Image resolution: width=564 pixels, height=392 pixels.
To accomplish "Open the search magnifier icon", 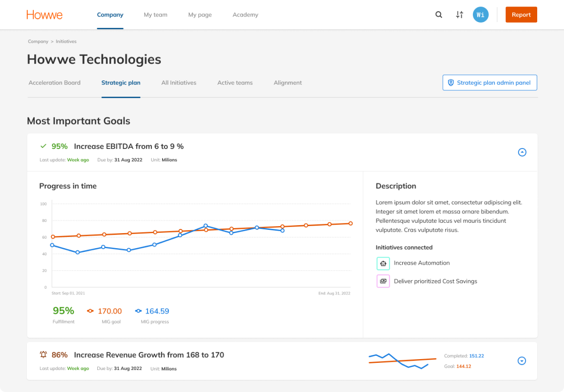I will (439, 15).
